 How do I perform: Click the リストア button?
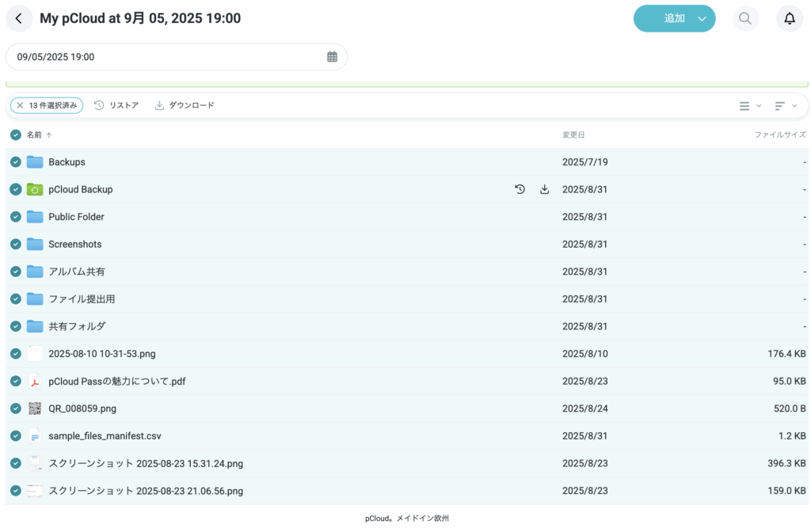pyautogui.click(x=116, y=105)
